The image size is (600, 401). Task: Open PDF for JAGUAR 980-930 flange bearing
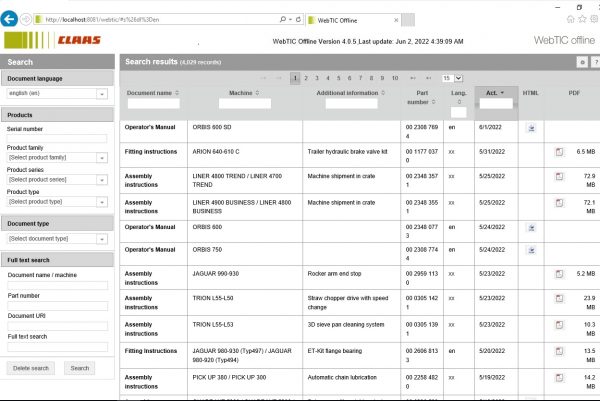click(x=559, y=352)
